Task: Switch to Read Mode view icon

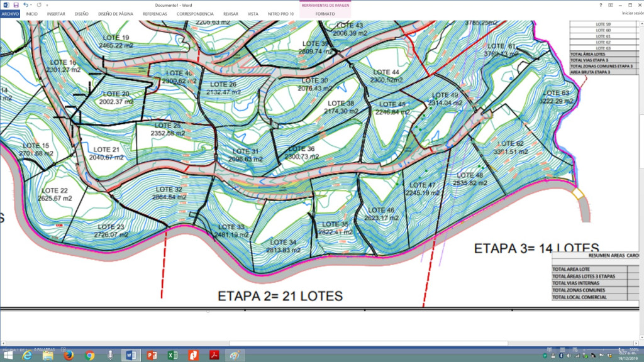Action: pyautogui.click(x=549, y=349)
